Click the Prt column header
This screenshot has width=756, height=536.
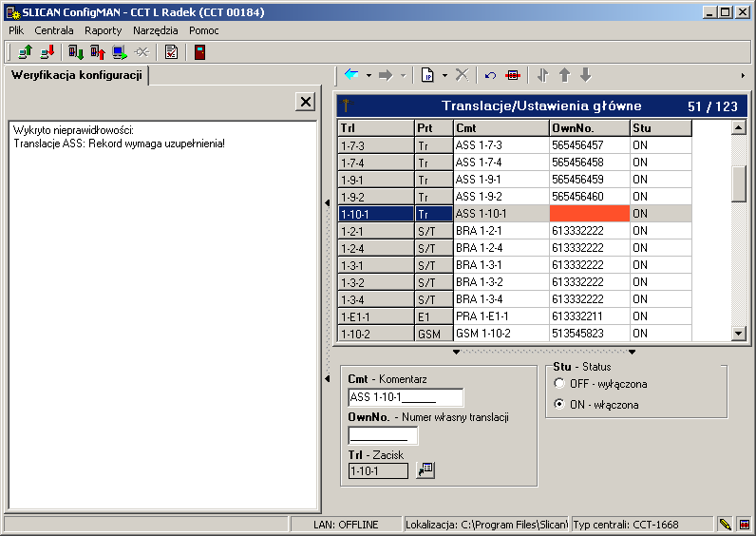point(433,128)
